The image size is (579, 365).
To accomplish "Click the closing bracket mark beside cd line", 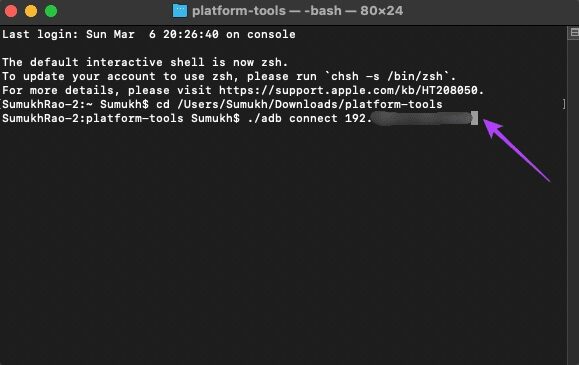I will (x=564, y=104).
